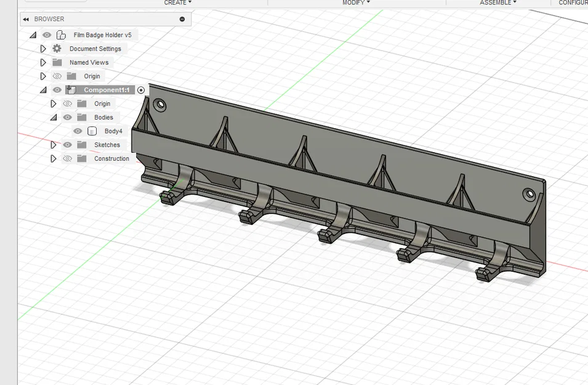Select Body4 in the browser
588x385 pixels.
[113, 131]
